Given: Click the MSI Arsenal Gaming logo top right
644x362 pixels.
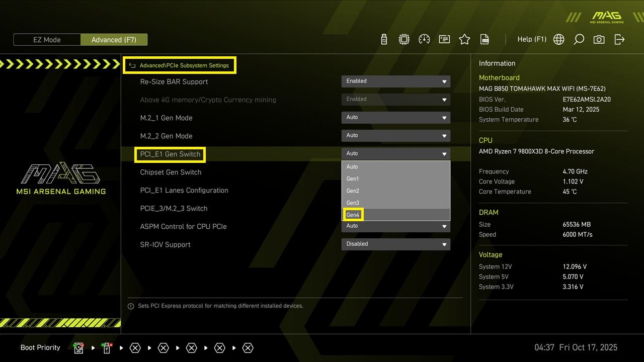Looking at the screenshot, I should (x=607, y=17).
